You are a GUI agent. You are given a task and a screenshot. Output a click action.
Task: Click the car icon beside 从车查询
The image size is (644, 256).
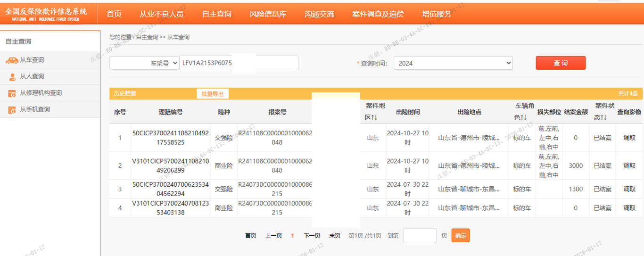coord(12,60)
